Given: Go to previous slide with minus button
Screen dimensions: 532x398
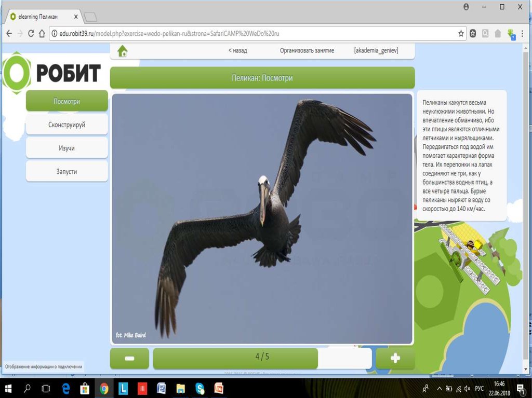Looking at the screenshot, I should click(x=129, y=359).
